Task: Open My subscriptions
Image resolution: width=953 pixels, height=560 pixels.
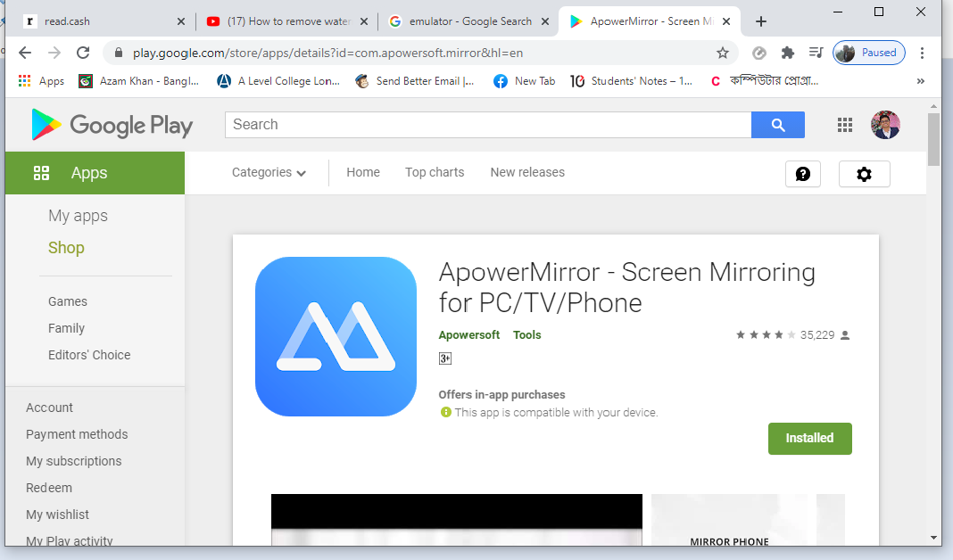Action: (x=73, y=461)
